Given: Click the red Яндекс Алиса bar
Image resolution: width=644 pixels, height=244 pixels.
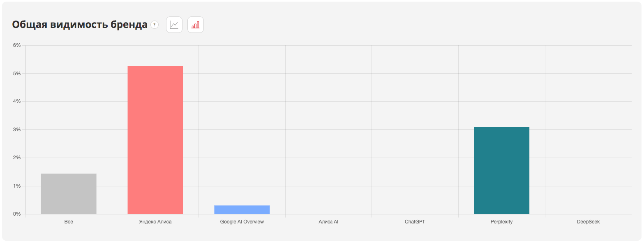Looking at the screenshot, I should [155, 140].
